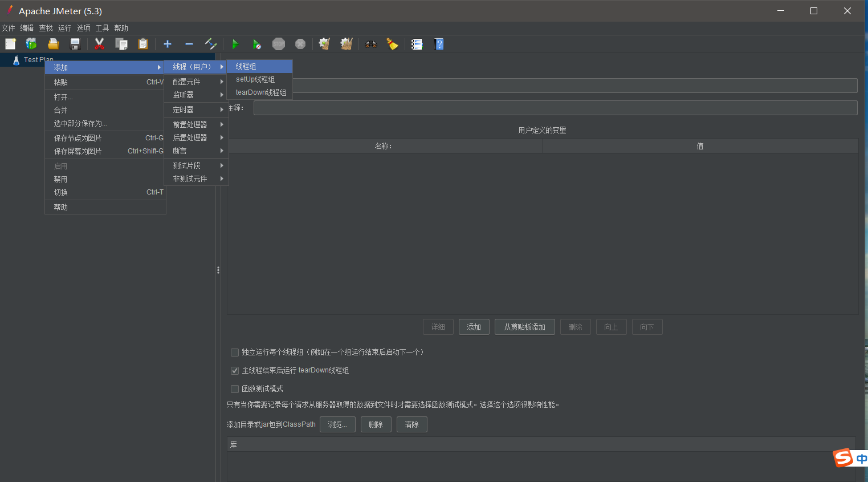
Task: Choose setUp线程组 menu item
Action: click(x=260, y=79)
